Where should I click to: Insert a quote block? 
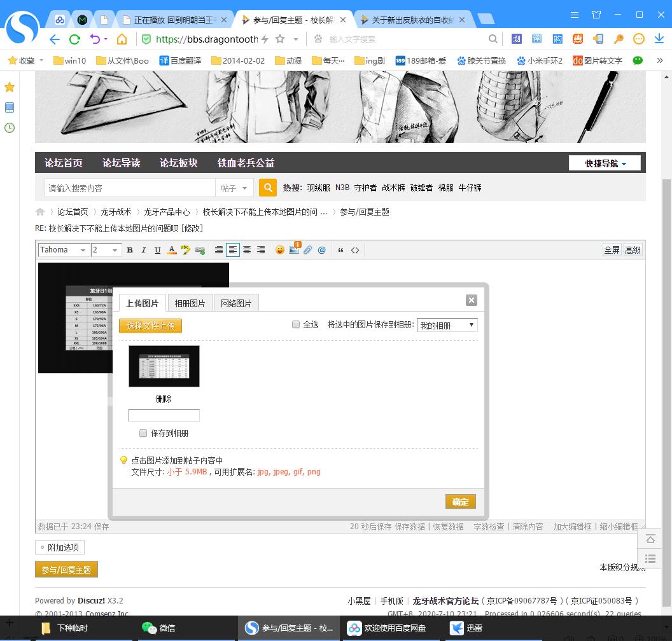tap(340, 251)
